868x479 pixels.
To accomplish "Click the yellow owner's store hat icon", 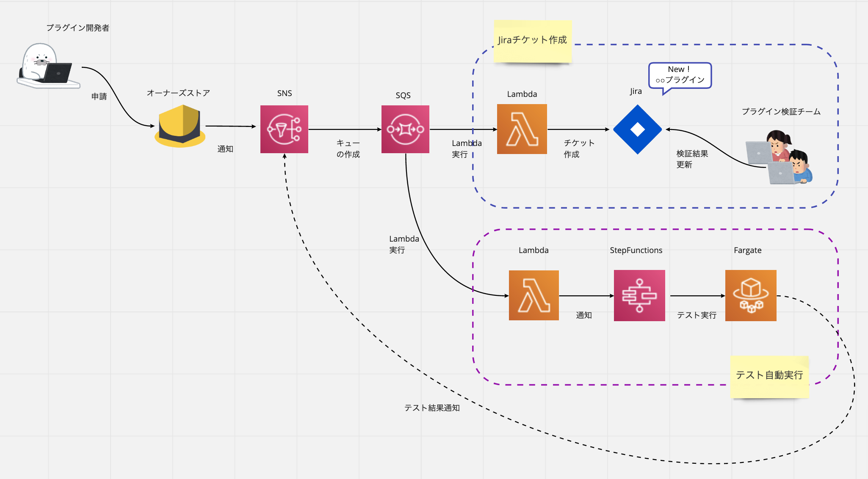I will tap(180, 126).
